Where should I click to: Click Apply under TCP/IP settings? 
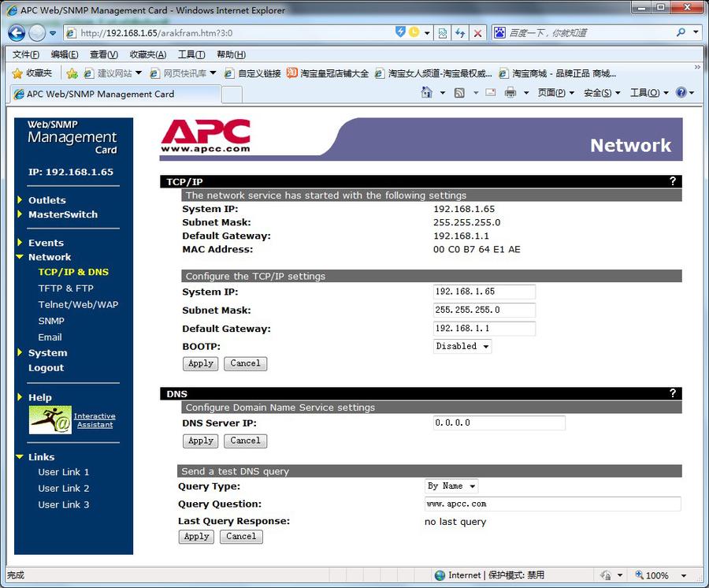(201, 363)
